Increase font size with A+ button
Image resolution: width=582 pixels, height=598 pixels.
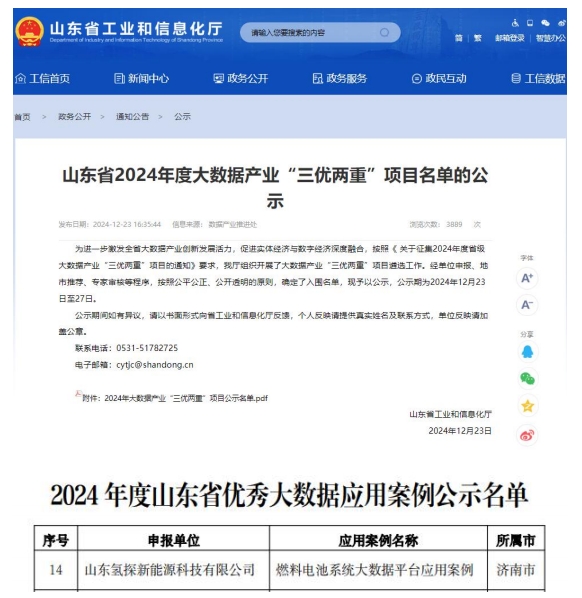(x=527, y=278)
